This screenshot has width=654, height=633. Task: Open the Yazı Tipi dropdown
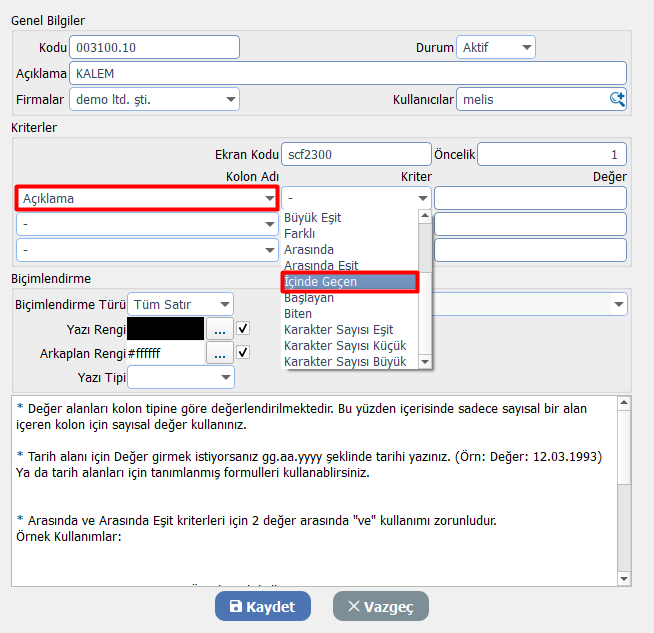pos(180,377)
